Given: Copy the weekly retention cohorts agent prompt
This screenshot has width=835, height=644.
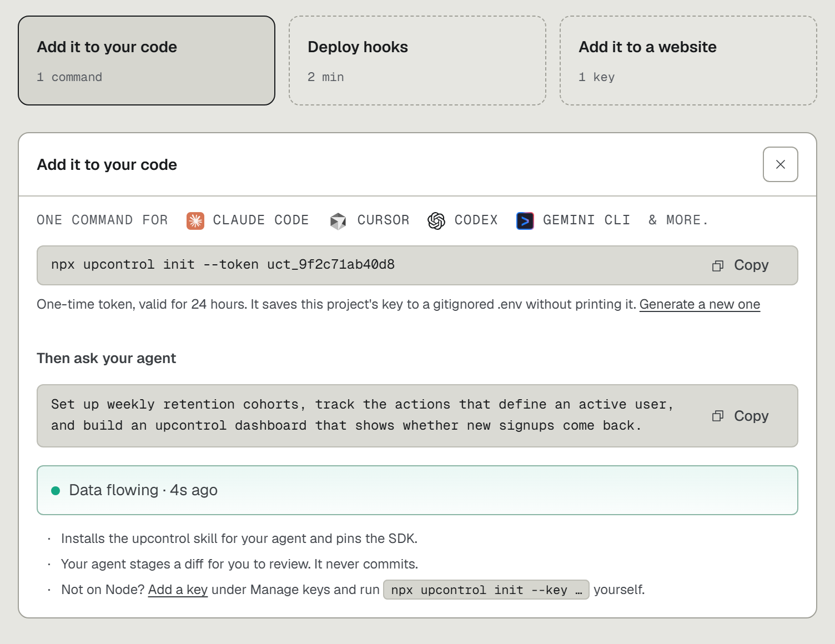Looking at the screenshot, I should coord(741,416).
